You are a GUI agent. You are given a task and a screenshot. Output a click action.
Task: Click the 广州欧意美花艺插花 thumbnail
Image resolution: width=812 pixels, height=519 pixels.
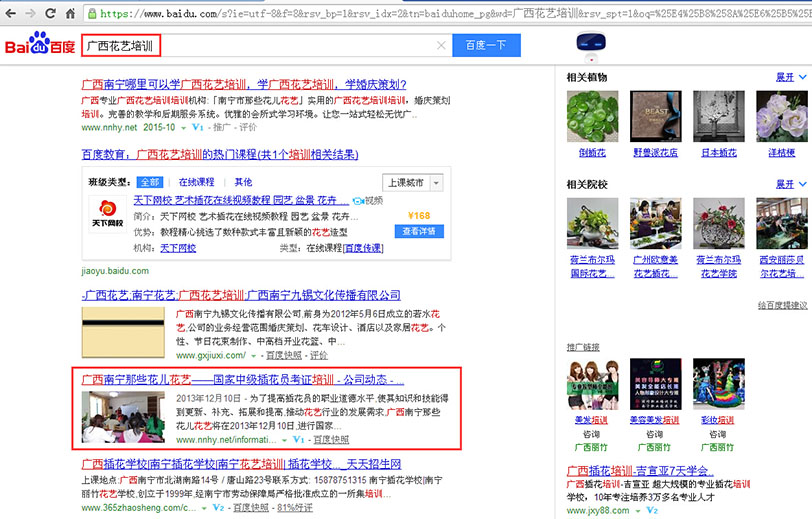(x=656, y=223)
